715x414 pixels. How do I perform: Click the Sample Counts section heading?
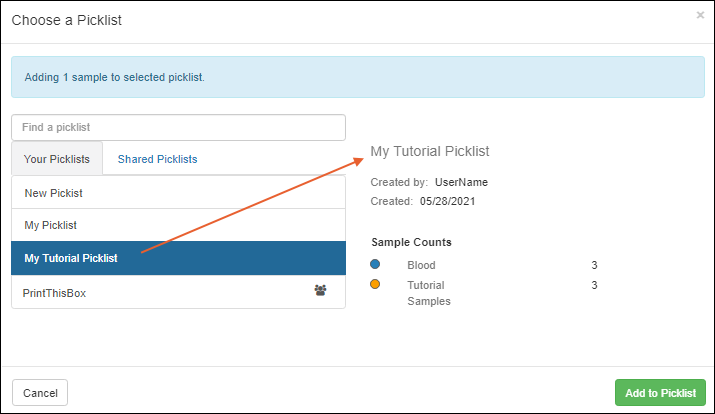click(411, 242)
